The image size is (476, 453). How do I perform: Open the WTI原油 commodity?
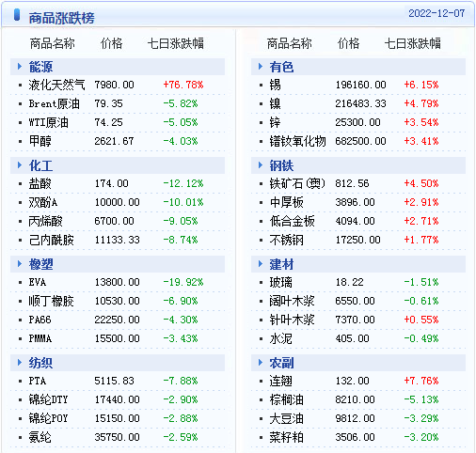click(x=48, y=122)
